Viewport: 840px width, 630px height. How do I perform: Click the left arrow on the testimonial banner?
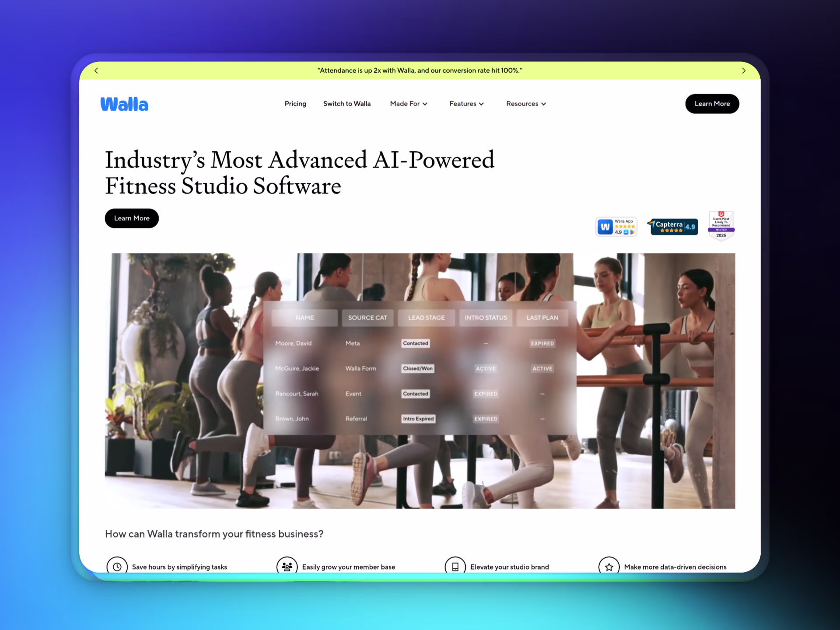coord(96,70)
